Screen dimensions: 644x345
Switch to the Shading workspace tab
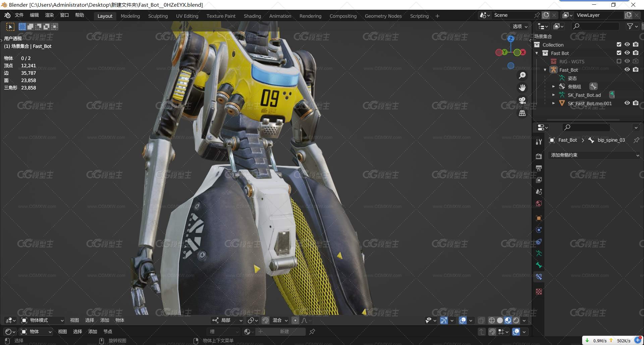[x=252, y=16]
